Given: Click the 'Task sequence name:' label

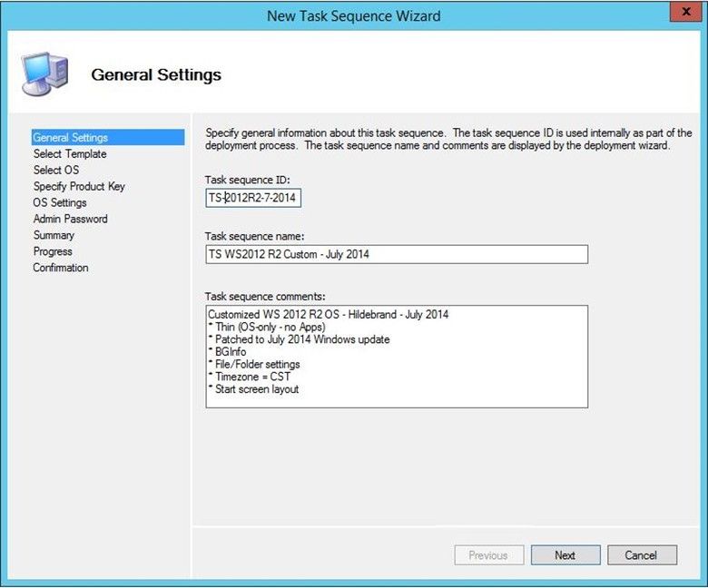Looking at the screenshot, I should click(255, 236).
